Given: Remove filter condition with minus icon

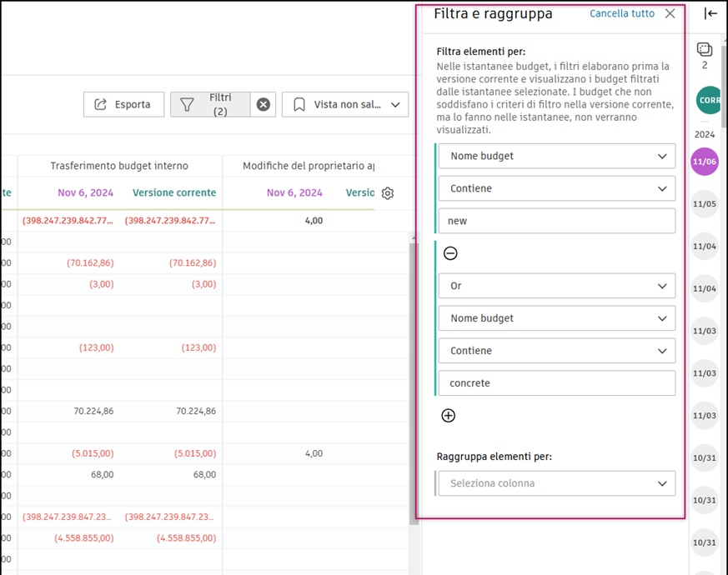Looking at the screenshot, I should tap(449, 252).
